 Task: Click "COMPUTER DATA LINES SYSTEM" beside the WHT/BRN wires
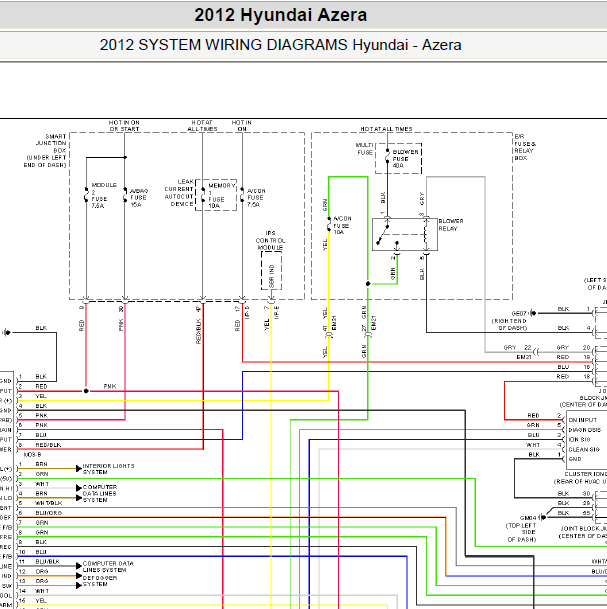click(99, 493)
